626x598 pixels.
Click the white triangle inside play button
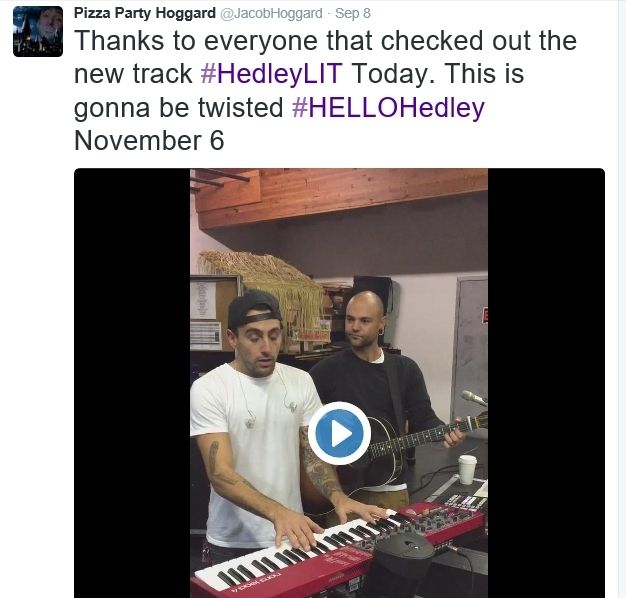pyautogui.click(x=341, y=434)
